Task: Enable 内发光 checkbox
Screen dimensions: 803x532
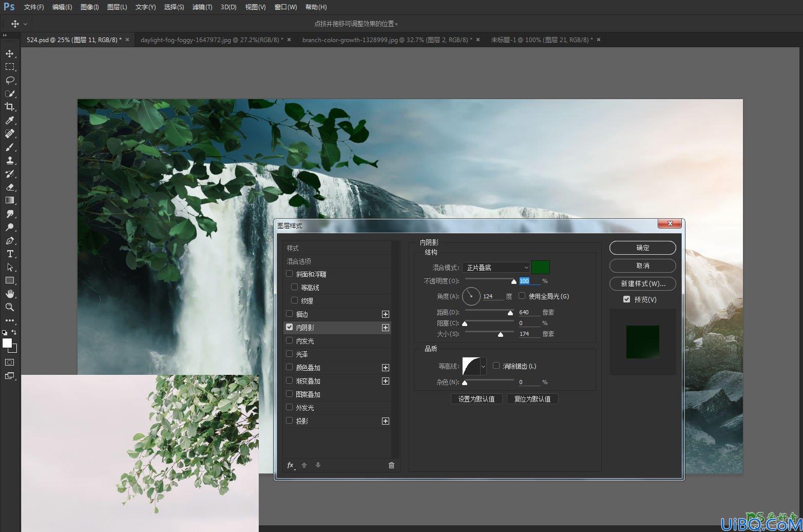Action: coord(290,340)
